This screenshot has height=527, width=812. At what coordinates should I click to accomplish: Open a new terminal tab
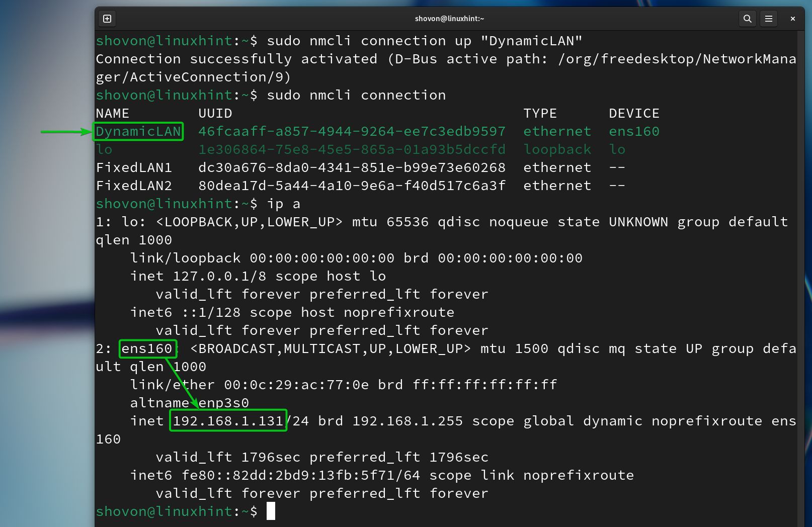click(x=107, y=19)
